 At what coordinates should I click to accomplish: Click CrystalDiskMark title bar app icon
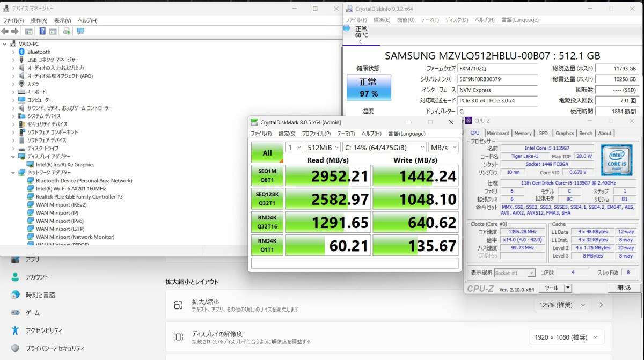click(255, 122)
